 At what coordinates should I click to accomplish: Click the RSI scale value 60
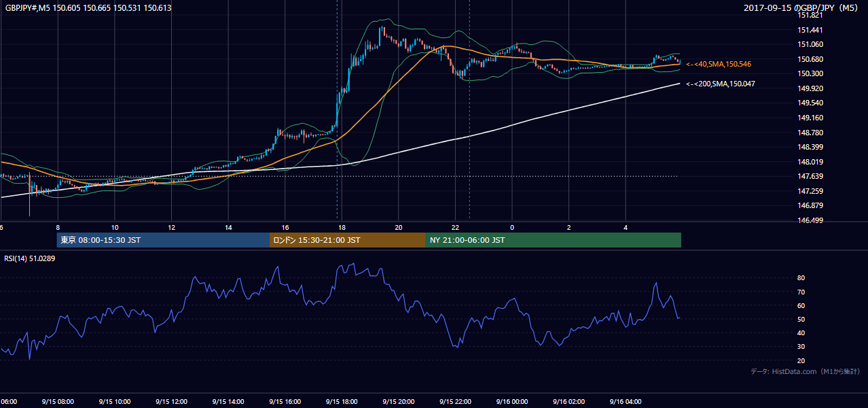point(801,305)
